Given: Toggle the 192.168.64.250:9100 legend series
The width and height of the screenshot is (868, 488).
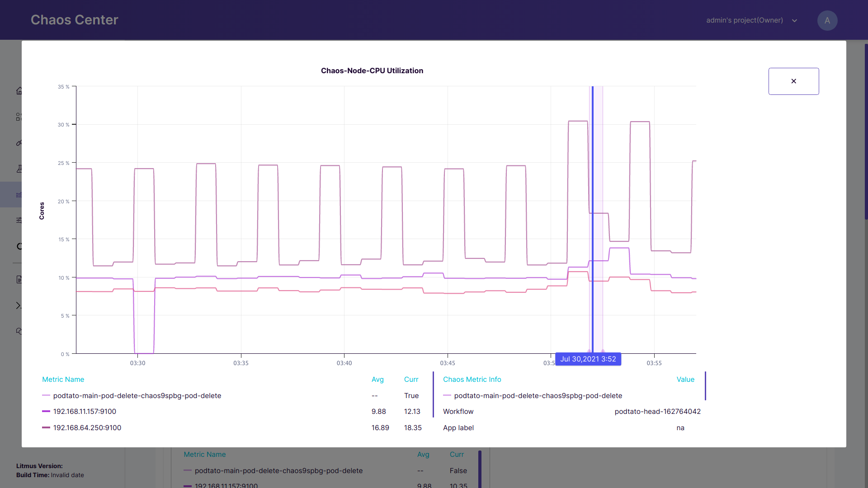Looking at the screenshot, I should [87, 427].
